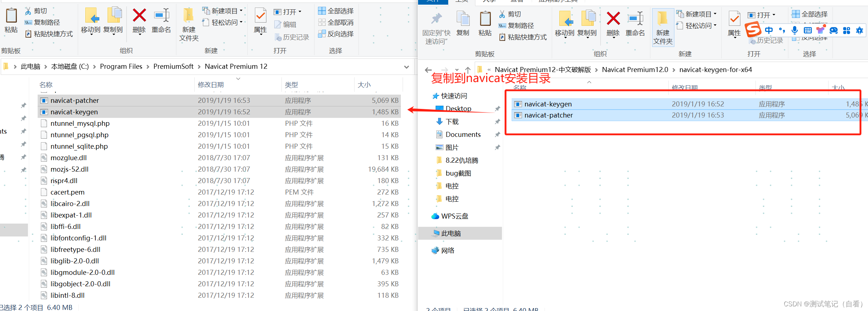Click Select all (全部选择) in left window
The width and height of the screenshot is (868, 311).
[x=336, y=11]
